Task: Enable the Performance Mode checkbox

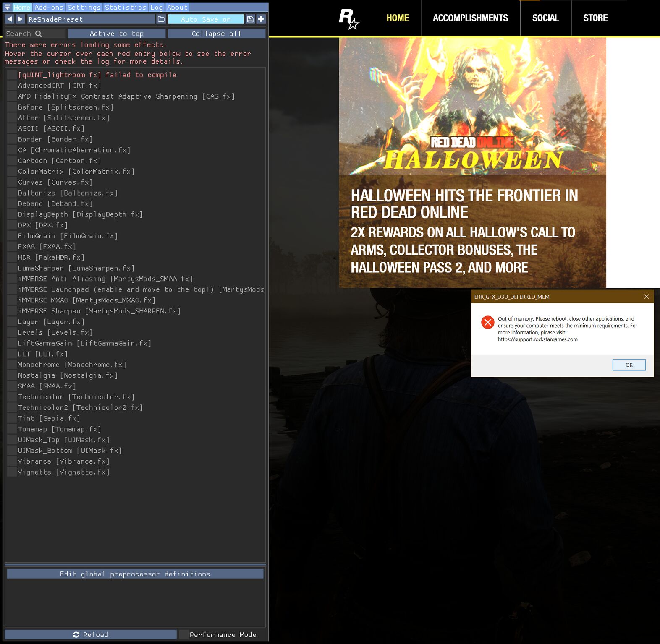Action: tap(183, 634)
